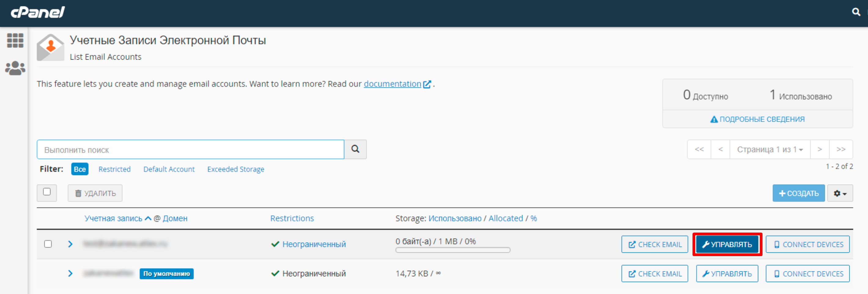This screenshot has height=294, width=868.
Task: Click CONNECT DEVICES for first account
Action: click(x=807, y=244)
